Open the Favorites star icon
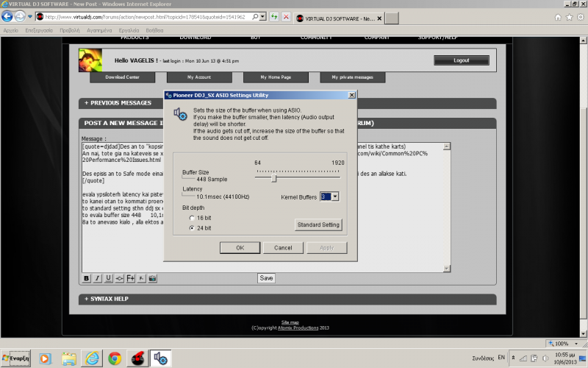The image size is (588, 368). (x=569, y=17)
